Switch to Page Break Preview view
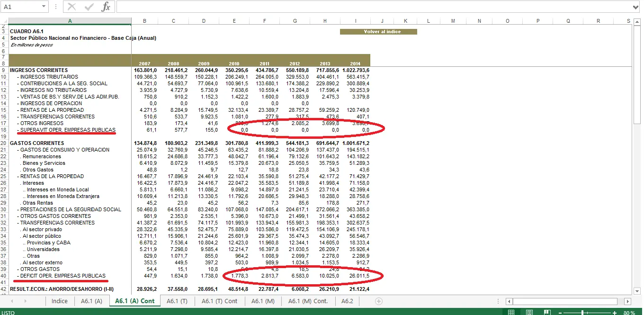 [547, 313]
